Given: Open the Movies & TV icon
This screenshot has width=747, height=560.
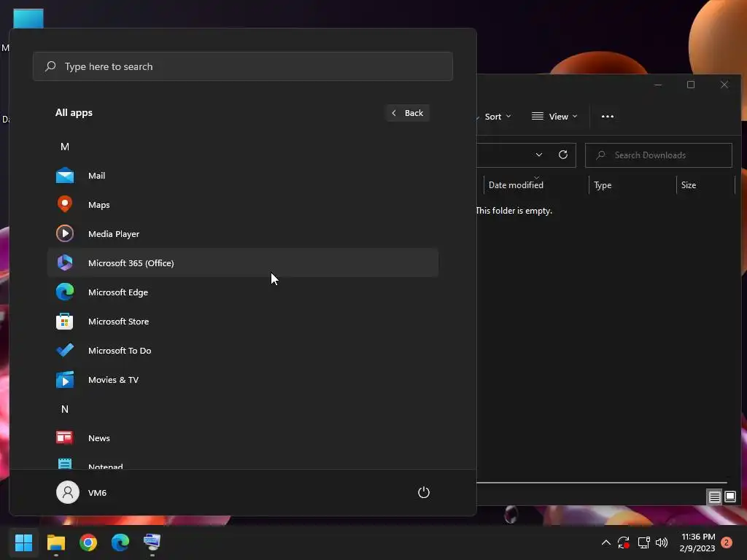Looking at the screenshot, I should pos(65,379).
